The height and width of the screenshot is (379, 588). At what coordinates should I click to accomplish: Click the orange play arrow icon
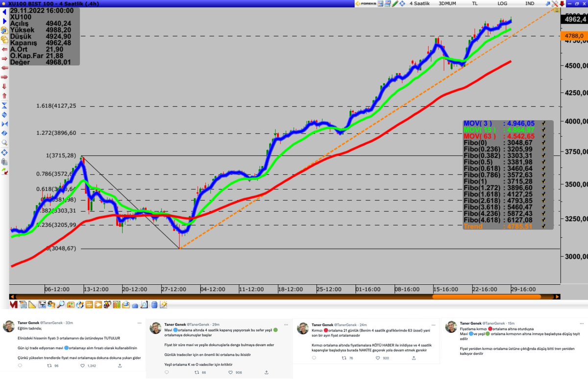pyautogui.click(x=98, y=305)
